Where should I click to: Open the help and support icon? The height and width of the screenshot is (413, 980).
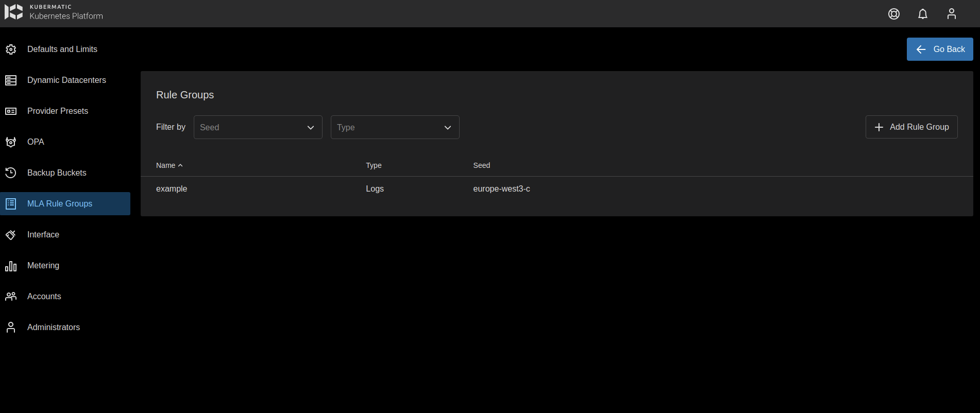point(894,14)
